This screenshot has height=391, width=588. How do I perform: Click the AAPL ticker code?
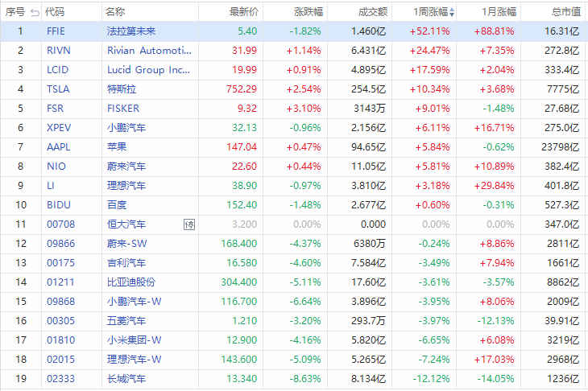(58, 146)
